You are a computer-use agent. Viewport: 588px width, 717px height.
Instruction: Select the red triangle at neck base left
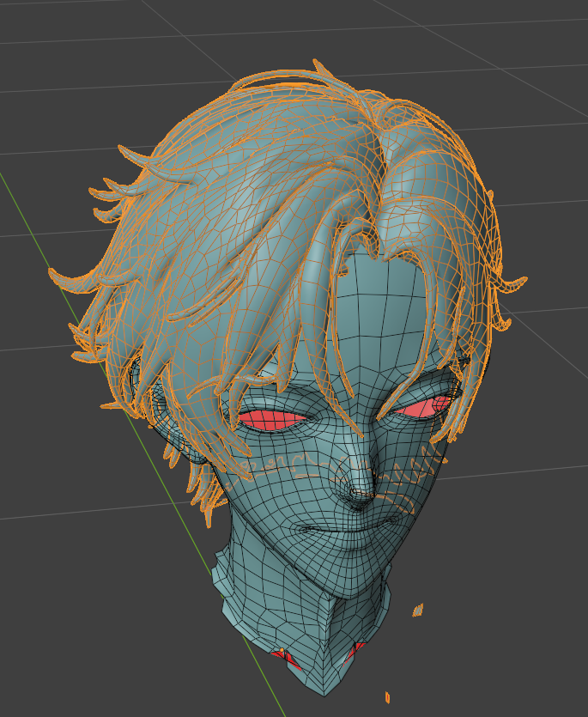point(284,659)
